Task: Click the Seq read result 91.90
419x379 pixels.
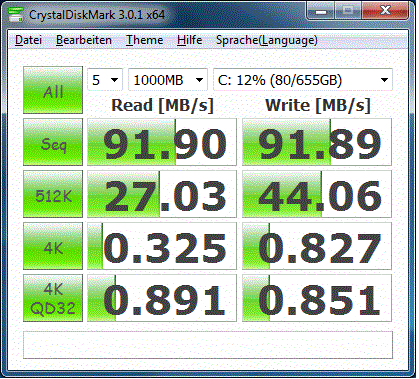Action: 162,142
